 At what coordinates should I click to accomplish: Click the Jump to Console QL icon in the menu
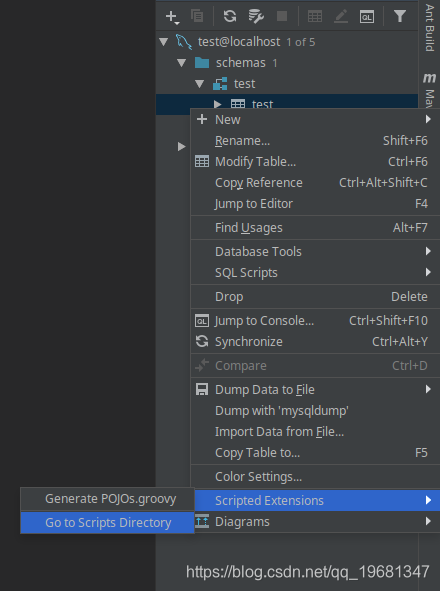click(x=202, y=321)
